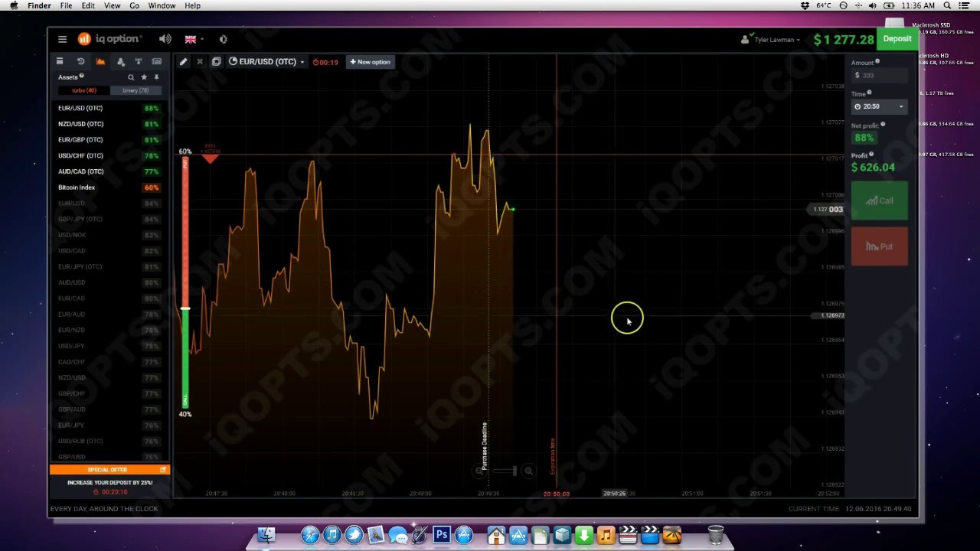Open the leaderboard person-star icon

tap(120, 61)
